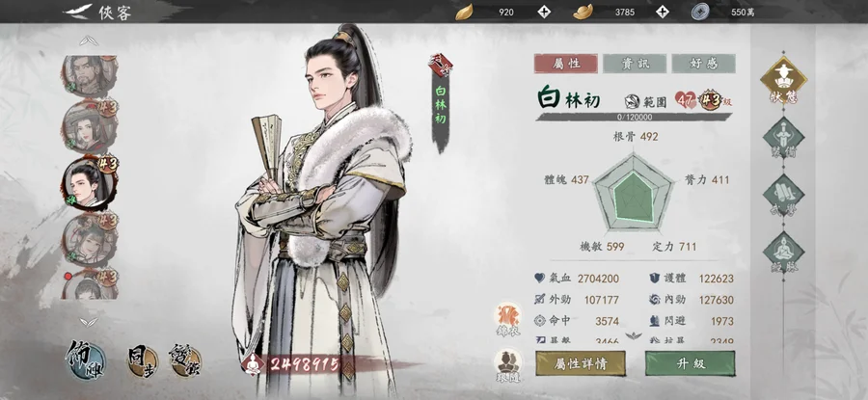The width and height of the screenshot is (868, 400).
Task: Tap the 錦衣 costume icon
Action: coord(508,320)
